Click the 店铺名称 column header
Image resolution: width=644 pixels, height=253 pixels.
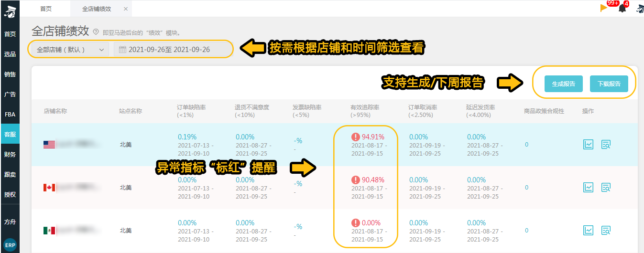(x=55, y=111)
